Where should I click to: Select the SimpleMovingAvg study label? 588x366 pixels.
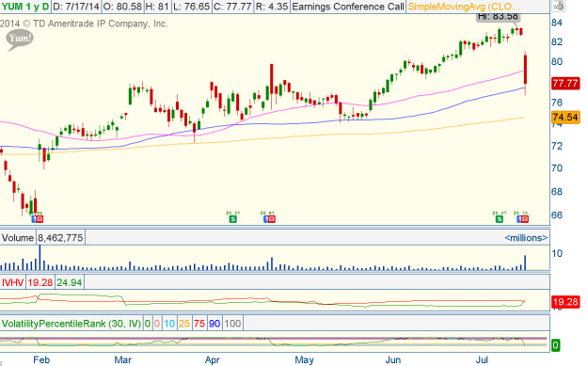[x=464, y=7]
